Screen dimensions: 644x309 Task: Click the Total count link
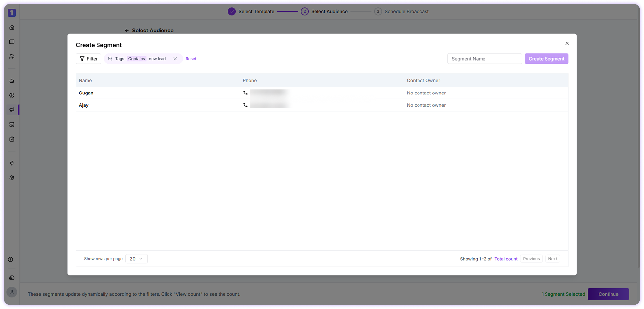coord(506,258)
